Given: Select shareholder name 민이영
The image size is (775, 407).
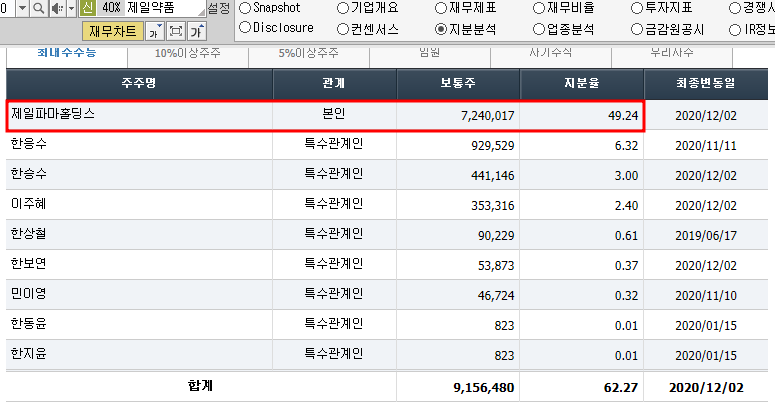Looking at the screenshot, I should pos(29,294).
